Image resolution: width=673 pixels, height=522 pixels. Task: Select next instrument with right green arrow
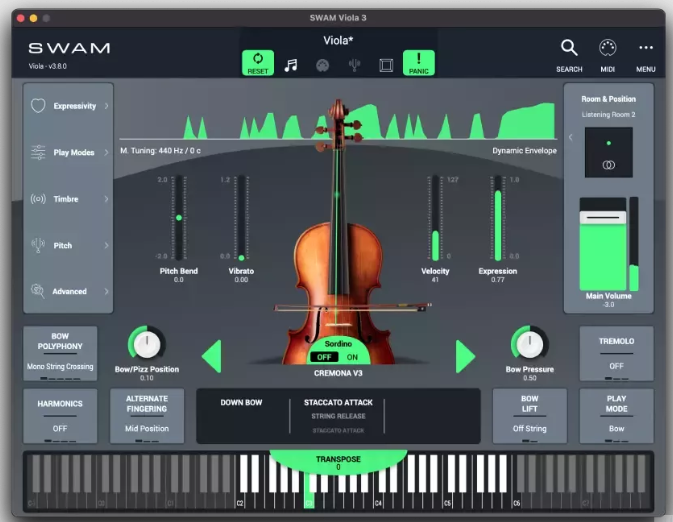point(465,356)
